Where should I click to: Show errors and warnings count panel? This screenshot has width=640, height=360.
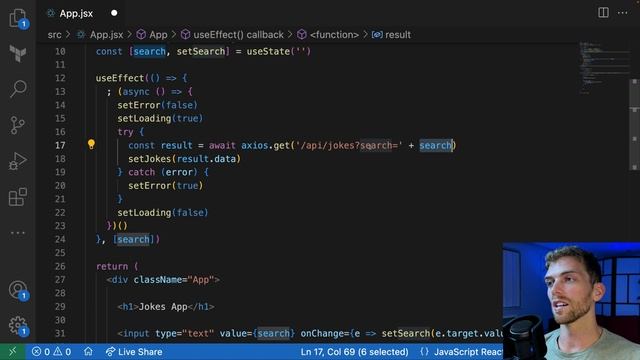[51, 351]
